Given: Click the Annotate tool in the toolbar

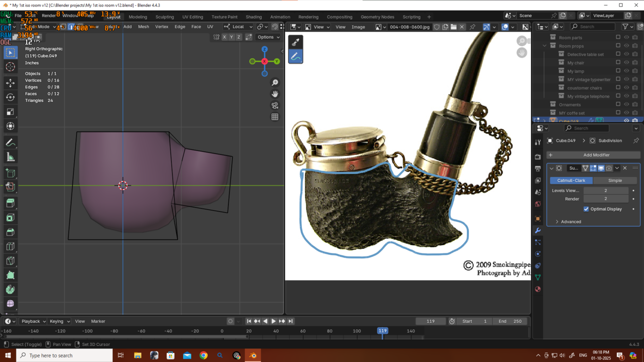Looking at the screenshot, I should click(11, 143).
